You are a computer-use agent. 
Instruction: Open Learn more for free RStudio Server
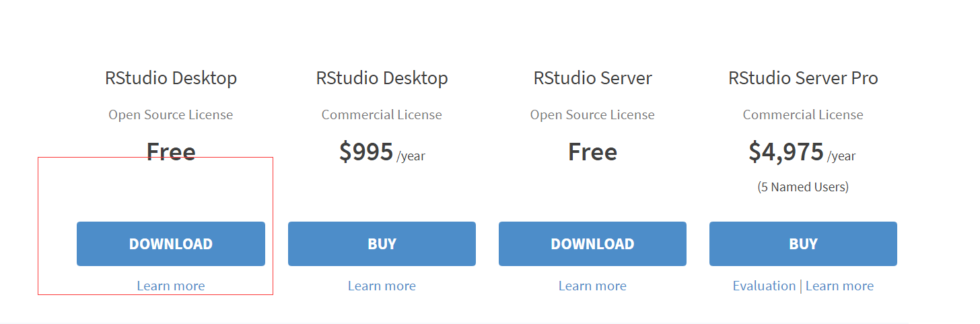pos(592,286)
